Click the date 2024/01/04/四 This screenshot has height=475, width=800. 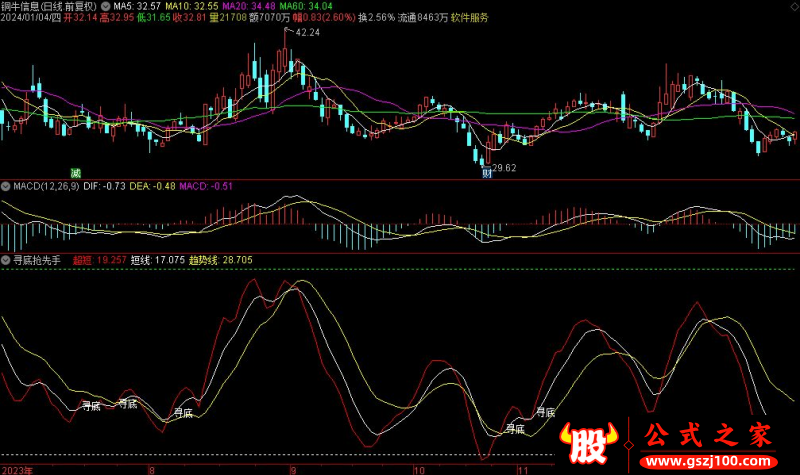point(31,17)
